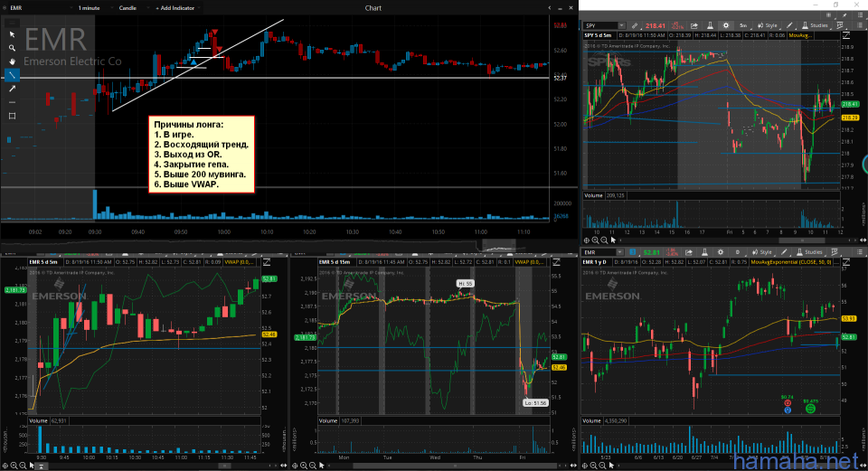Open the pencil drawings menu in SPY chart
868x471 pixels.
coord(790,25)
